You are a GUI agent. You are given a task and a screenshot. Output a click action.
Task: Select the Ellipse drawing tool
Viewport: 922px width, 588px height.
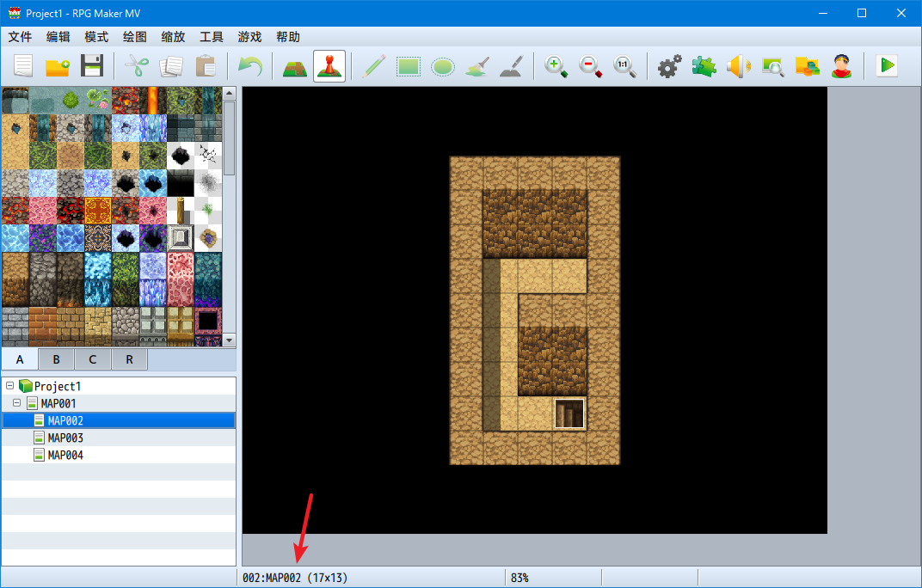tap(443, 65)
